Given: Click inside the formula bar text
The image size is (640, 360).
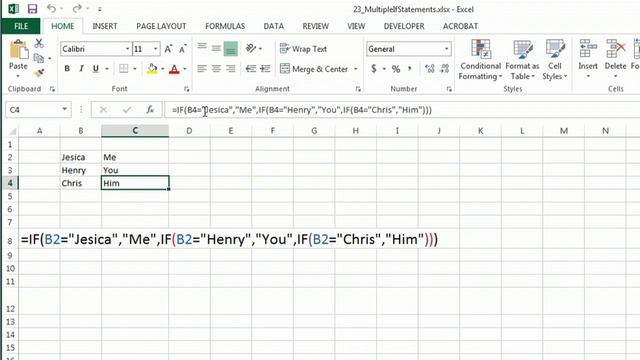Looking at the screenshot, I should (x=302, y=110).
